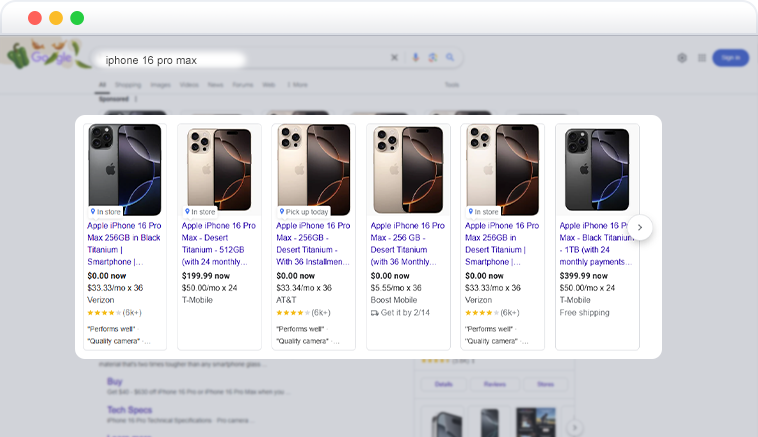This screenshot has height=437, width=758.
Task: Expand the More search filters menu
Action: pyautogui.click(x=298, y=85)
